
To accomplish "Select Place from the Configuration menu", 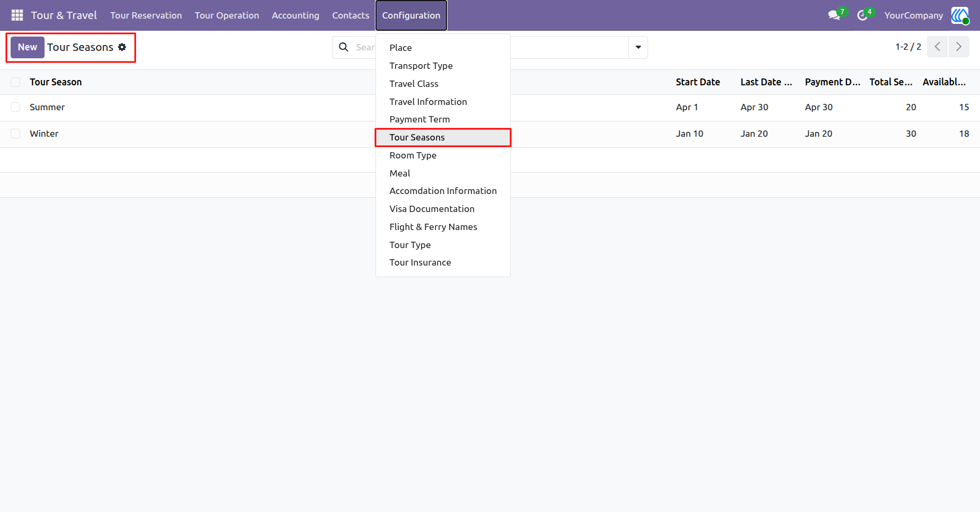I will tap(443, 48).
